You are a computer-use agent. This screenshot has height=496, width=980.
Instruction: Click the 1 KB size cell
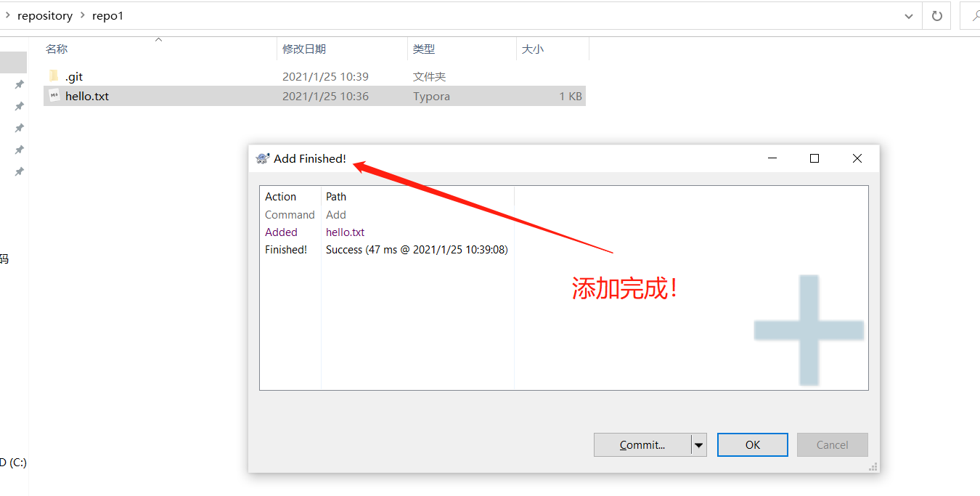(571, 96)
